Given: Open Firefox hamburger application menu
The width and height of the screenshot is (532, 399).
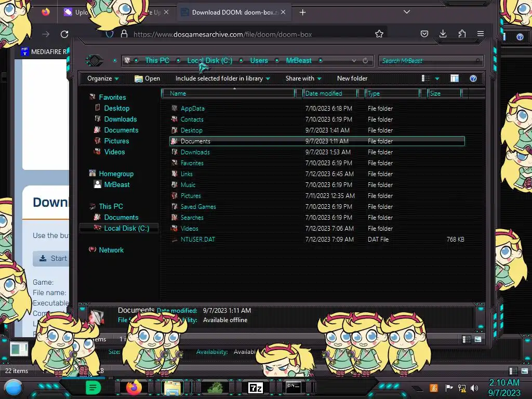Looking at the screenshot, I should coord(481,34).
